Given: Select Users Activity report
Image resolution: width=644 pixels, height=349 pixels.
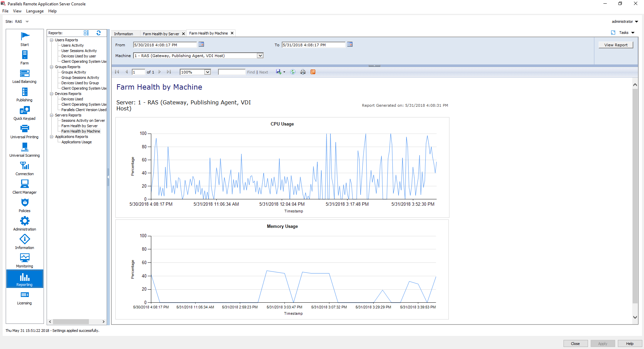Looking at the screenshot, I should (x=72, y=45).
